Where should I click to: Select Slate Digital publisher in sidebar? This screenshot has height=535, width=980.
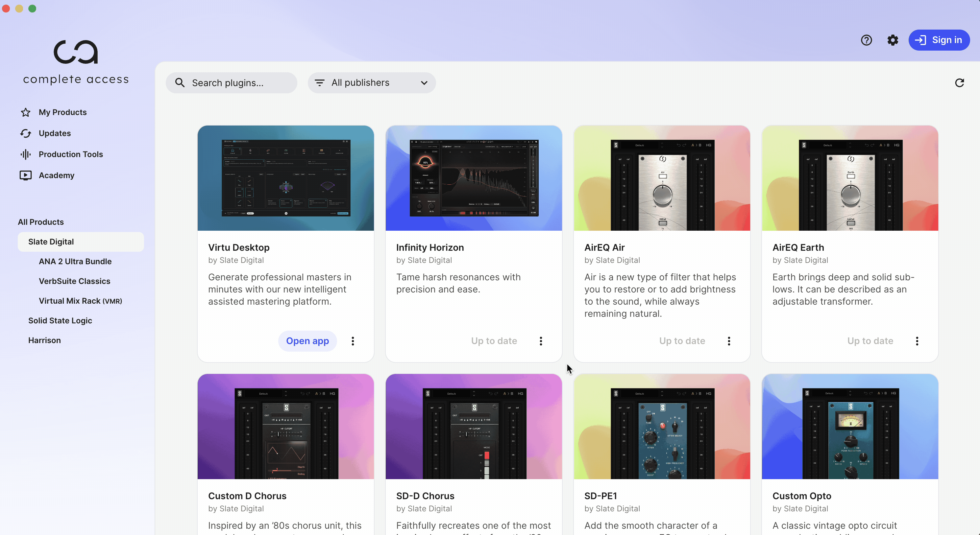coord(81,242)
